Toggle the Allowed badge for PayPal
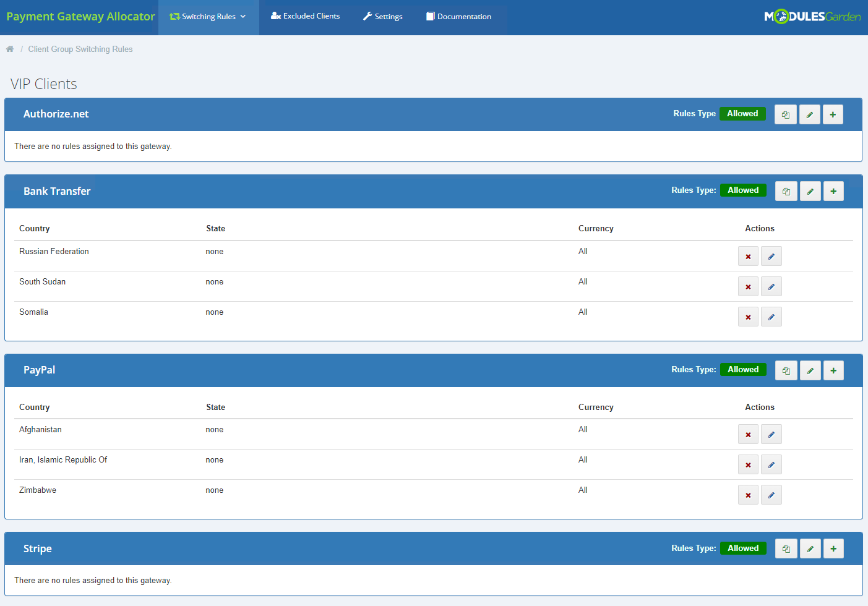This screenshot has height=606, width=868. point(743,369)
